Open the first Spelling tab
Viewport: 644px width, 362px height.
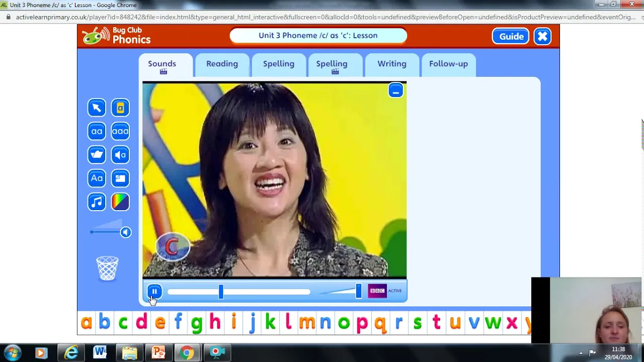click(x=279, y=64)
